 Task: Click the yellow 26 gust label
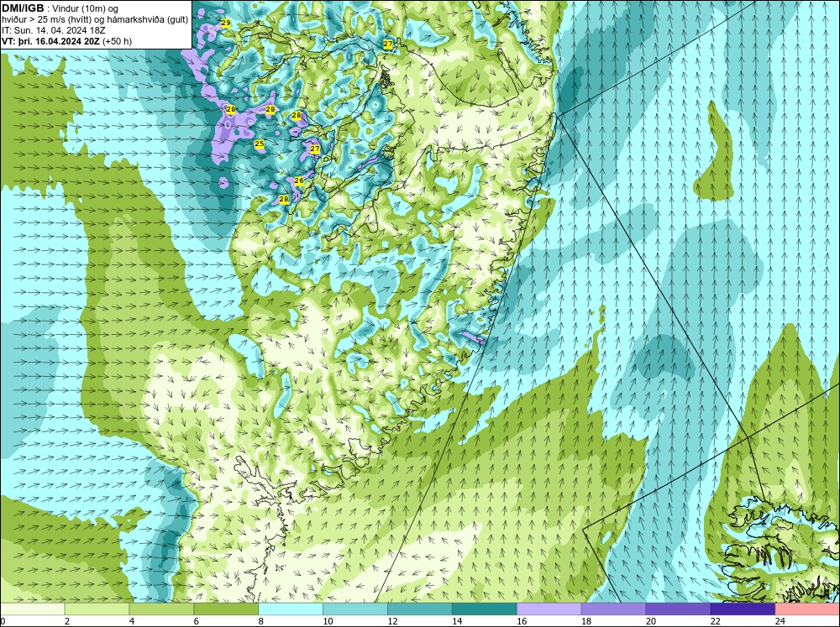(299, 180)
